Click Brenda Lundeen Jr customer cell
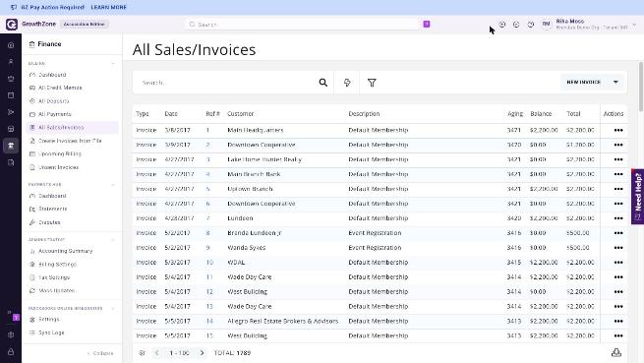This screenshot has width=644, height=363. click(x=255, y=233)
